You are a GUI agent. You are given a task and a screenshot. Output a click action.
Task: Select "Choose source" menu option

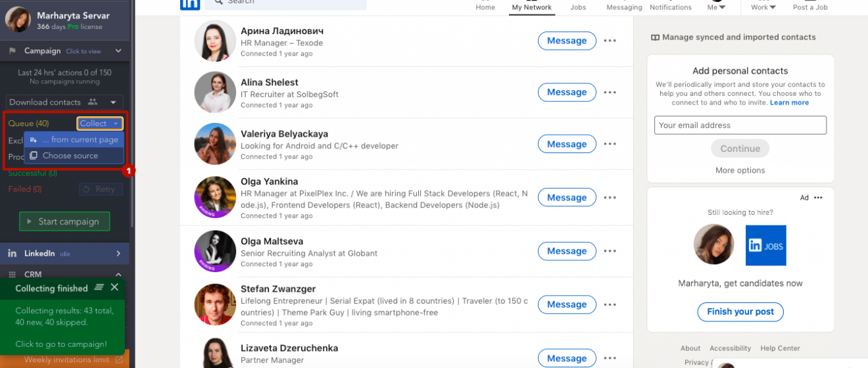pyautogui.click(x=70, y=156)
